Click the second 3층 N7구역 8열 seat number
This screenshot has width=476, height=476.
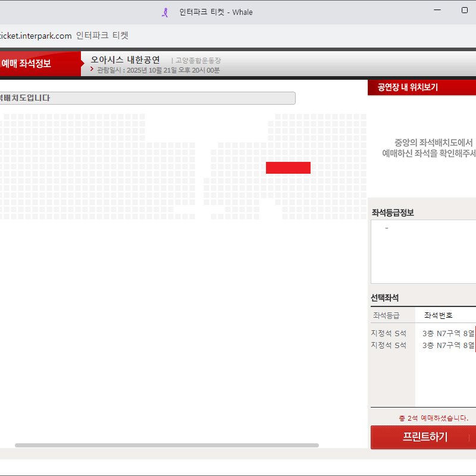click(x=449, y=345)
